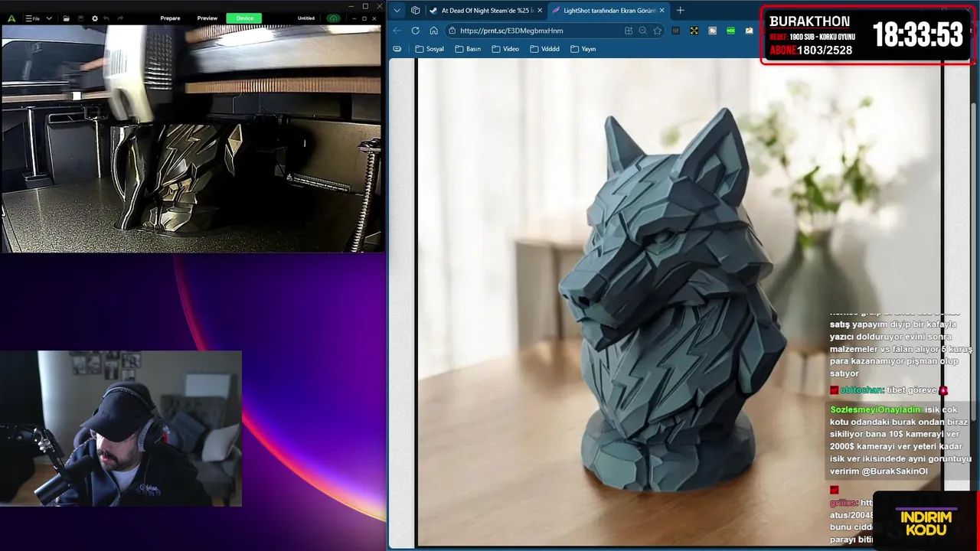Click the abone 1803/2528 counter
This screenshot has width=980, height=551.
(x=811, y=51)
